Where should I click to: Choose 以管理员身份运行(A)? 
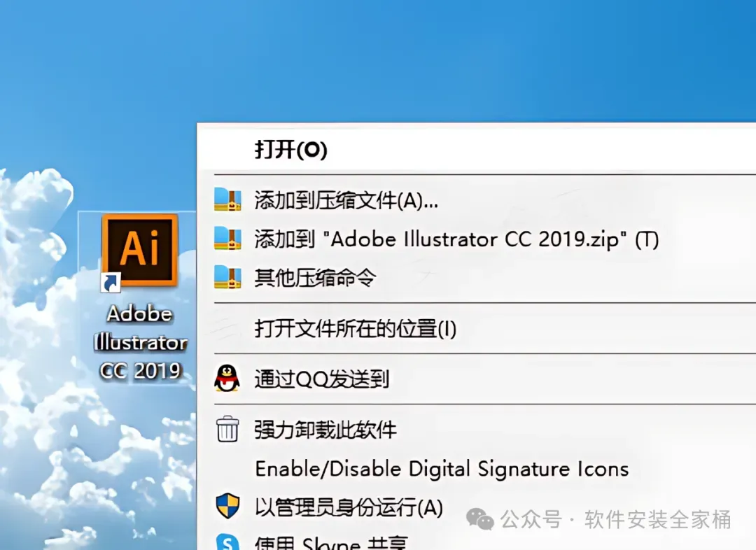pos(349,507)
